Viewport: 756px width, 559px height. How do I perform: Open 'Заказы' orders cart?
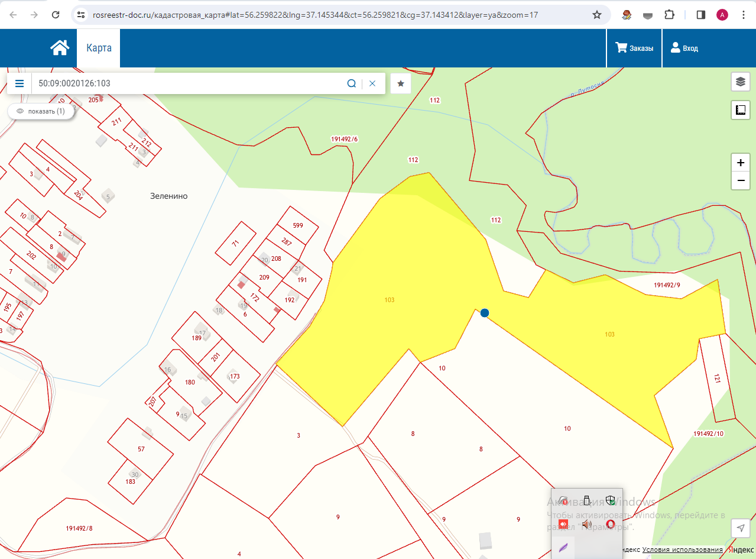click(x=634, y=48)
